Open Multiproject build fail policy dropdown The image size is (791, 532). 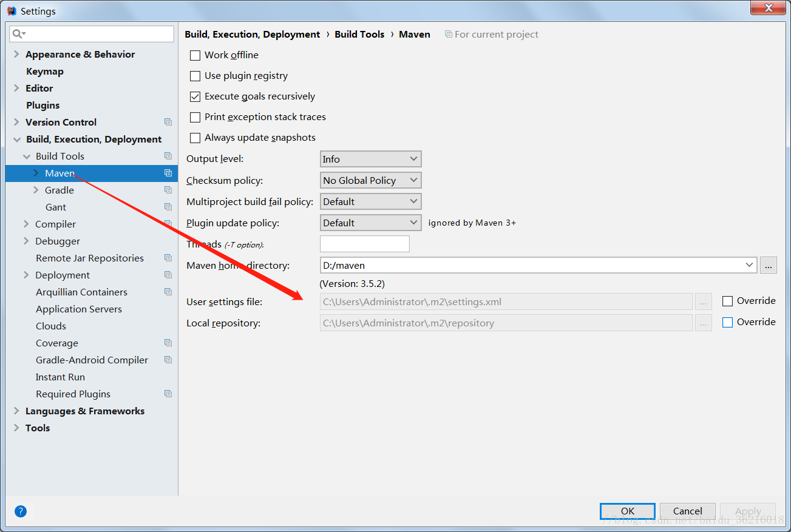tap(370, 201)
